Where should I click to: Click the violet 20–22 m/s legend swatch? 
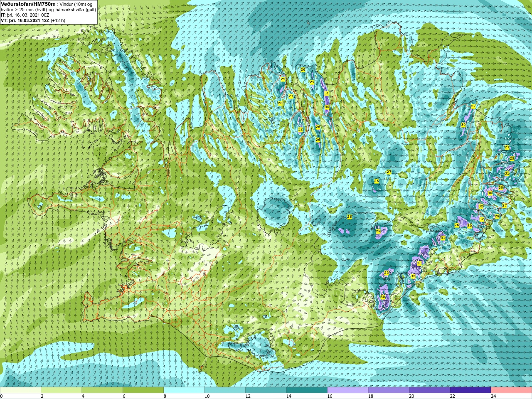[430, 390]
